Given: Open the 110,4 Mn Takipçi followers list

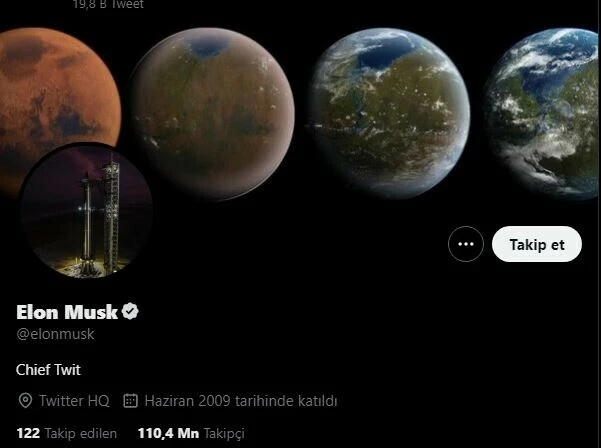Looking at the screenshot, I should click(191, 433).
